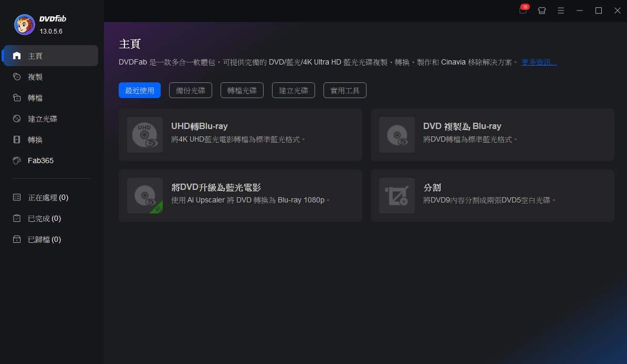Click the AI upscaler disc icon
The width and height of the screenshot is (627, 364).
(x=145, y=196)
